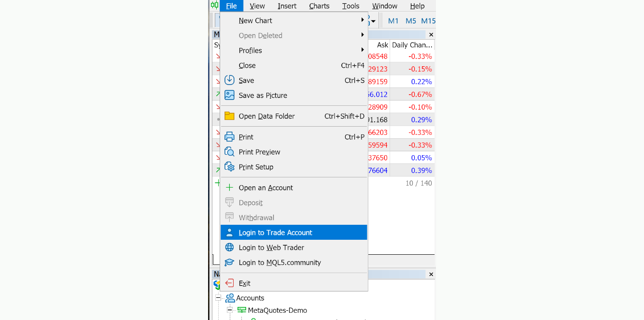The image size is (644, 320).
Task: Choose Print Setup menu entry
Action: tap(294, 167)
